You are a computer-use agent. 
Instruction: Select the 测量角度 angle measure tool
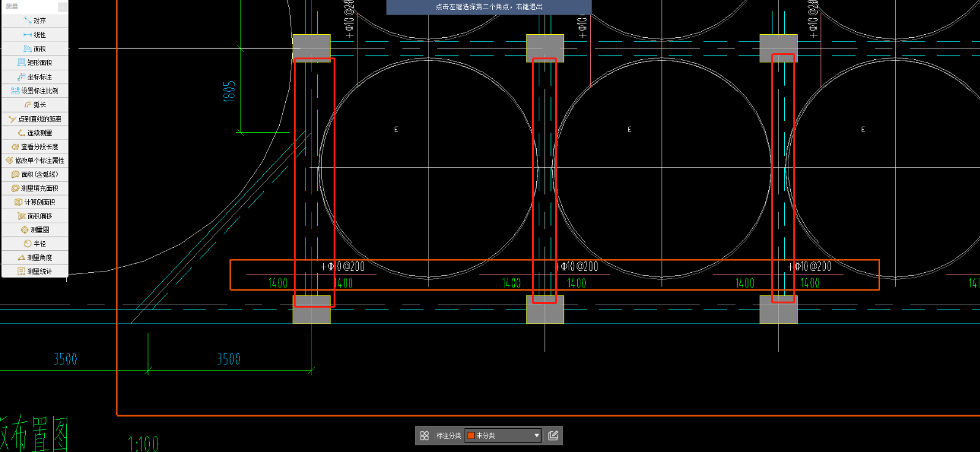[x=35, y=257]
